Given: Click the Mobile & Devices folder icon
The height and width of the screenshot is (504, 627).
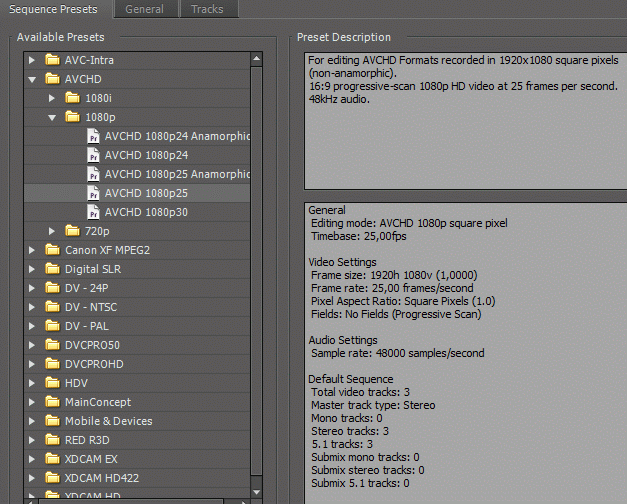Looking at the screenshot, I should click(52, 421).
